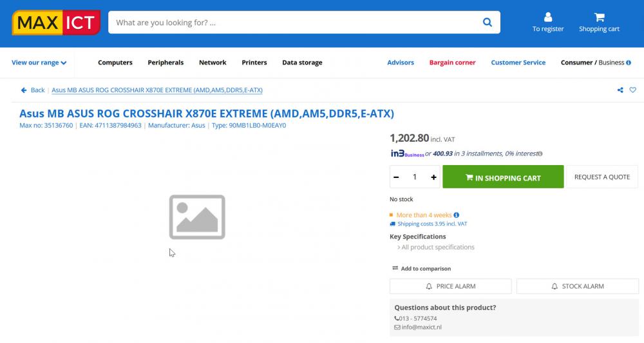Click the share icon
This screenshot has height=343, width=644.
click(x=620, y=90)
